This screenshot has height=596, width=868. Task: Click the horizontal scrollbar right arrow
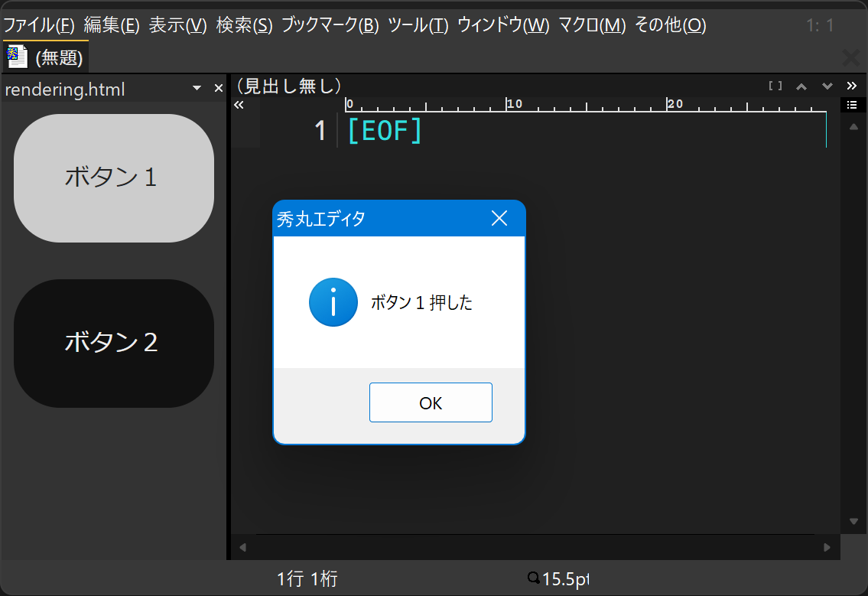827,547
